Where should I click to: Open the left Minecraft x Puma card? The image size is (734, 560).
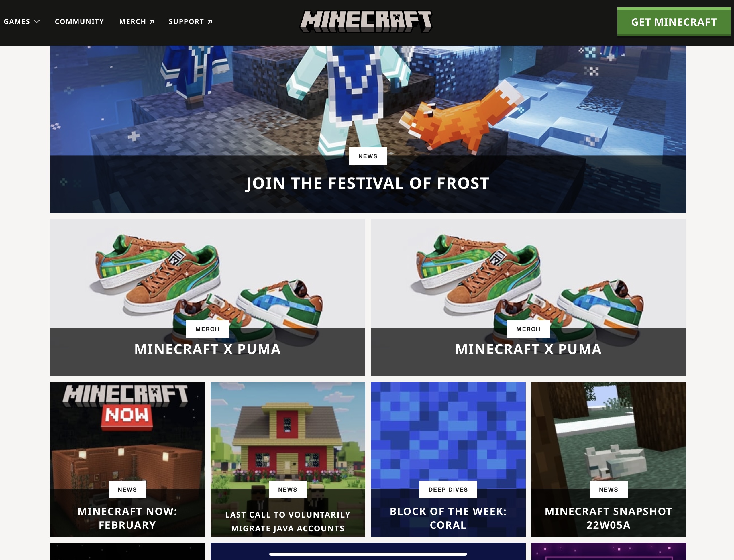[207, 297]
